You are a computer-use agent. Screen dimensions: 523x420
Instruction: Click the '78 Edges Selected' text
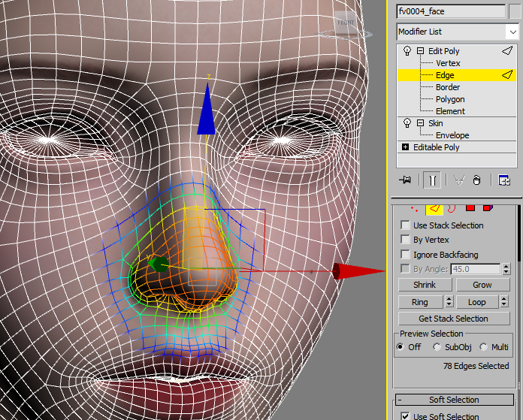pos(476,366)
